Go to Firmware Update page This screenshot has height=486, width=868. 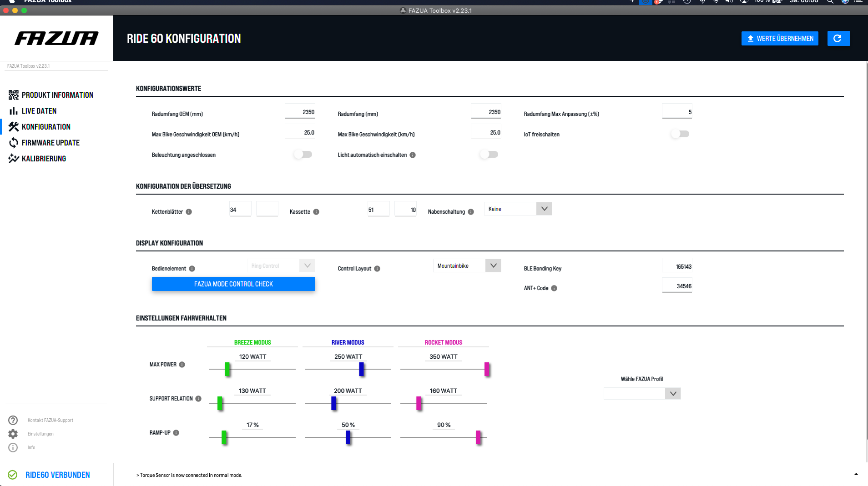(x=50, y=143)
